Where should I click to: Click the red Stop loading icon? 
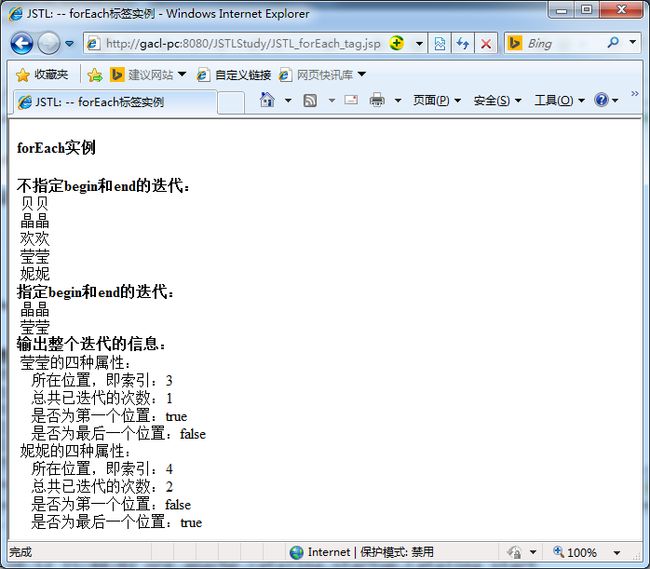486,44
